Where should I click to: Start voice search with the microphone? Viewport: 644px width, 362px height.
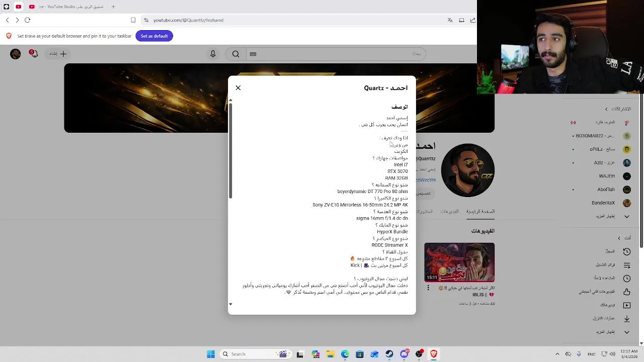pos(213,54)
